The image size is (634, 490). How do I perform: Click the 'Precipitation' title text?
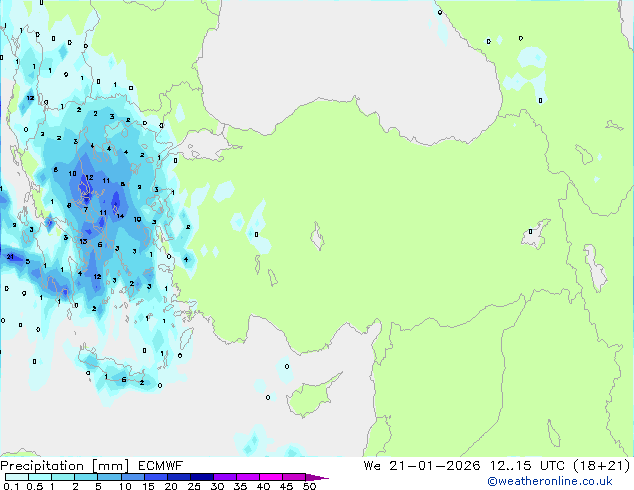[x=42, y=466]
